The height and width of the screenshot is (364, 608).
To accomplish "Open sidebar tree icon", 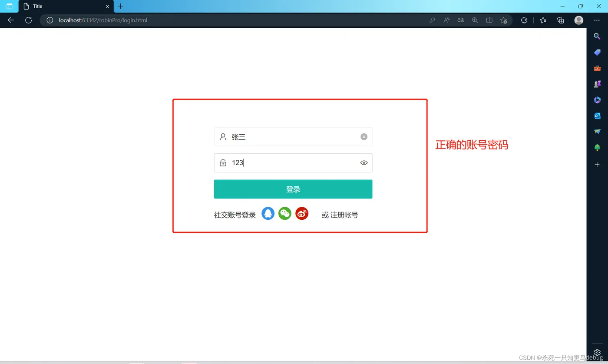I will [597, 148].
